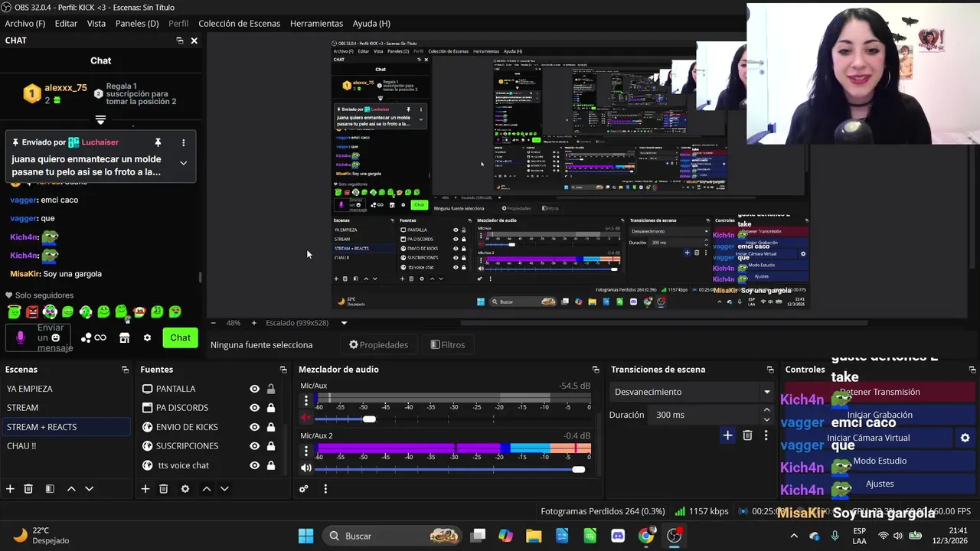The width and height of the screenshot is (980, 551).
Task: Increase transition duration with up stepper
Action: (x=766, y=410)
